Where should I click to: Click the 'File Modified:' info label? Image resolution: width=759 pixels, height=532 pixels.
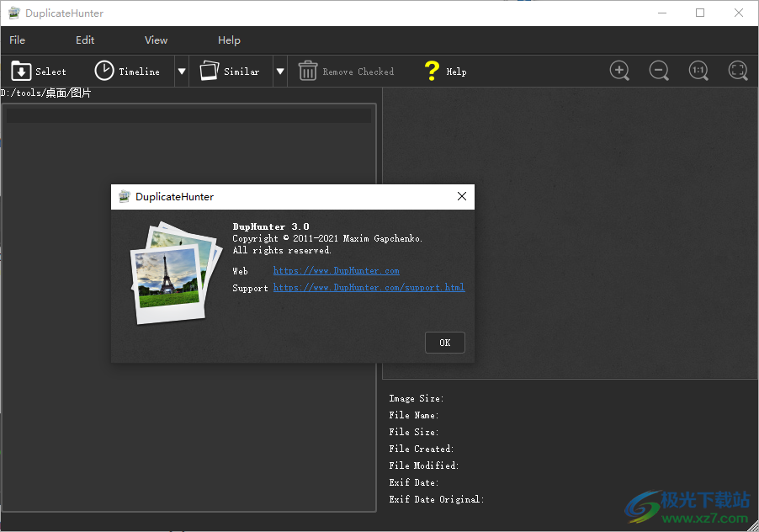click(x=423, y=465)
